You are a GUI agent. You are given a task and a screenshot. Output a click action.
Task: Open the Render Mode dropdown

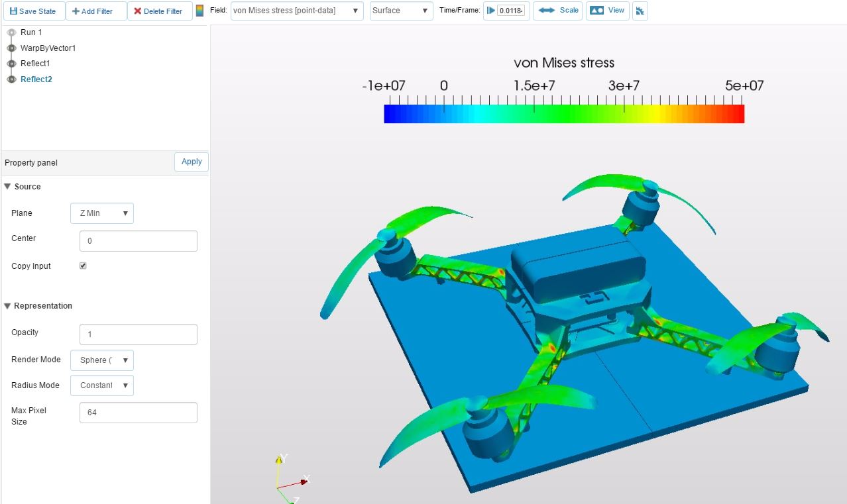pos(102,360)
